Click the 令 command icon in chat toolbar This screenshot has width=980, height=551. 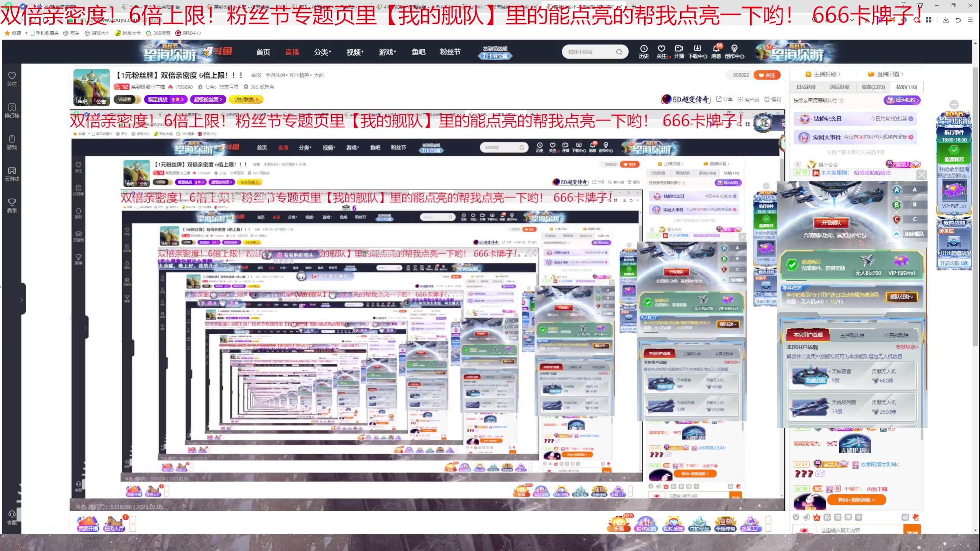tap(859, 517)
